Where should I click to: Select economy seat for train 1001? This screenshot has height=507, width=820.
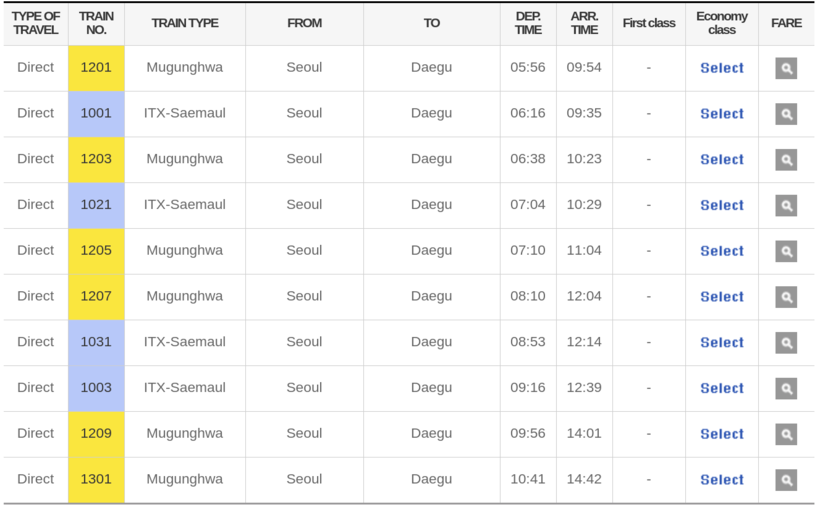(722, 114)
